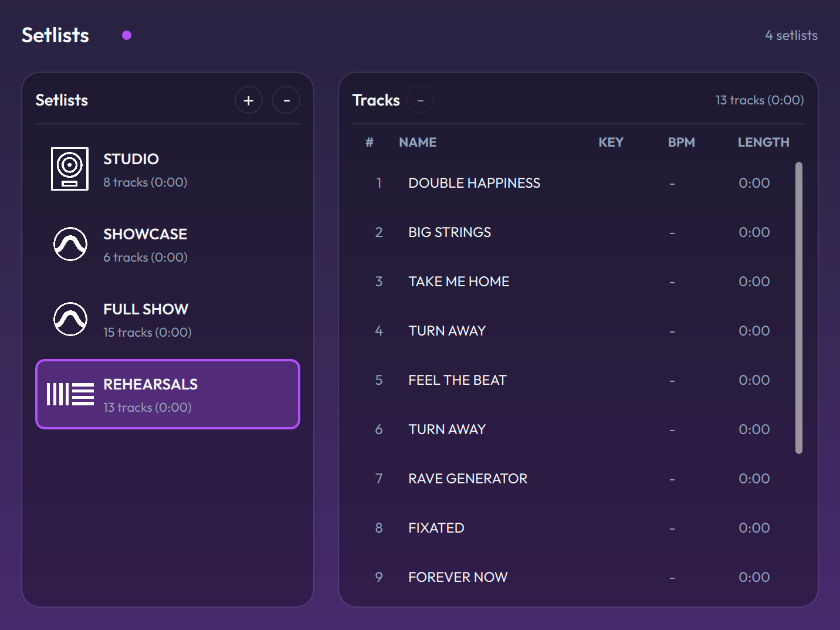
Task: Click the Rehearsals Ableton bars icon
Action: pyautogui.click(x=70, y=394)
